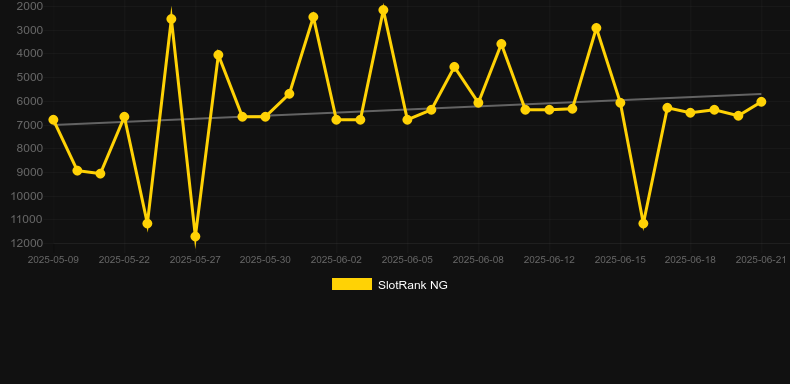Select the peak point just after 2025-05-27
Image resolution: width=790 pixels, height=384 pixels.
(x=218, y=55)
